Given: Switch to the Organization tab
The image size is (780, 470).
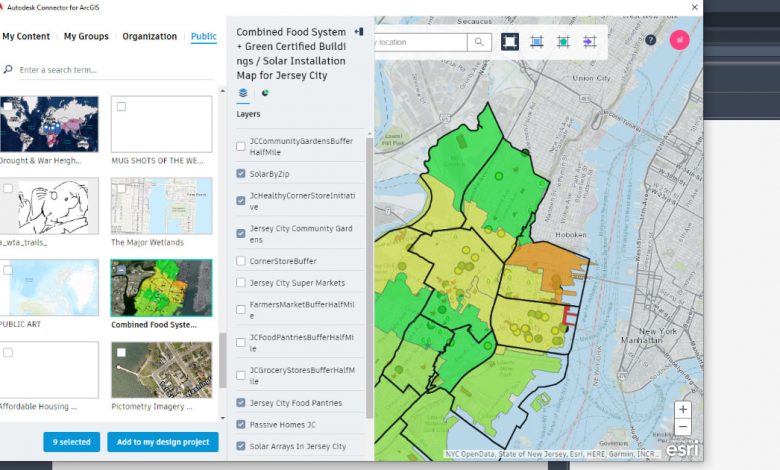Looking at the screenshot, I should click(150, 37).
